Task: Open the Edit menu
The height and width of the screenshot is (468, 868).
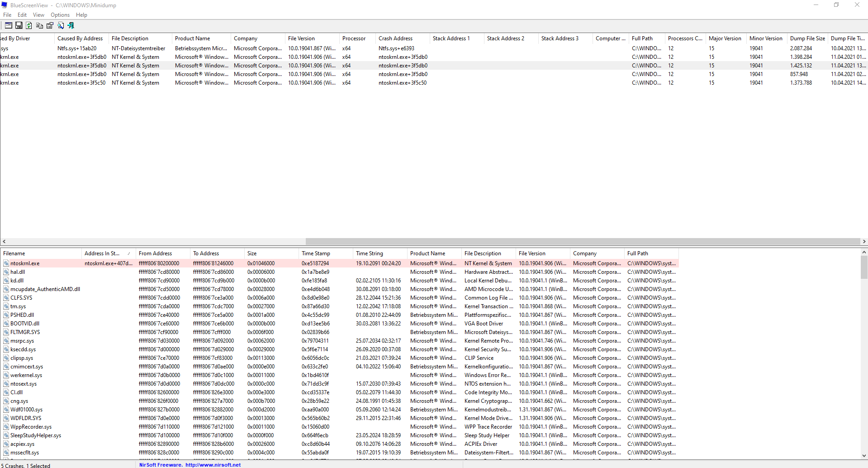Action: coord(22,15)
